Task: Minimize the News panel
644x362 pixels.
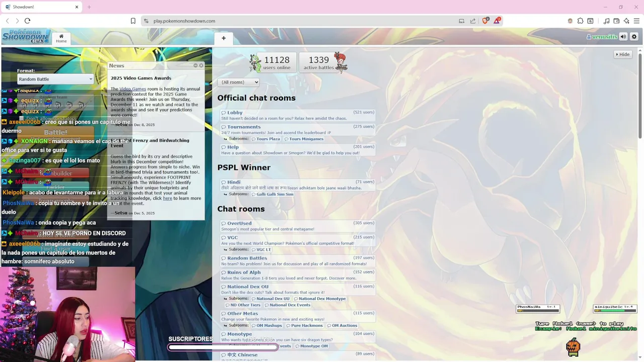Action: tap(196, 65)
